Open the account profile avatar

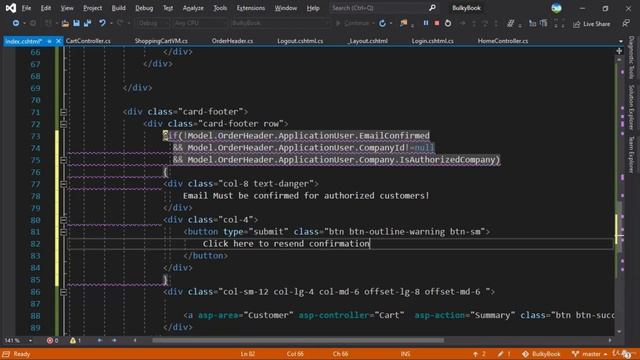click(556, 8)
